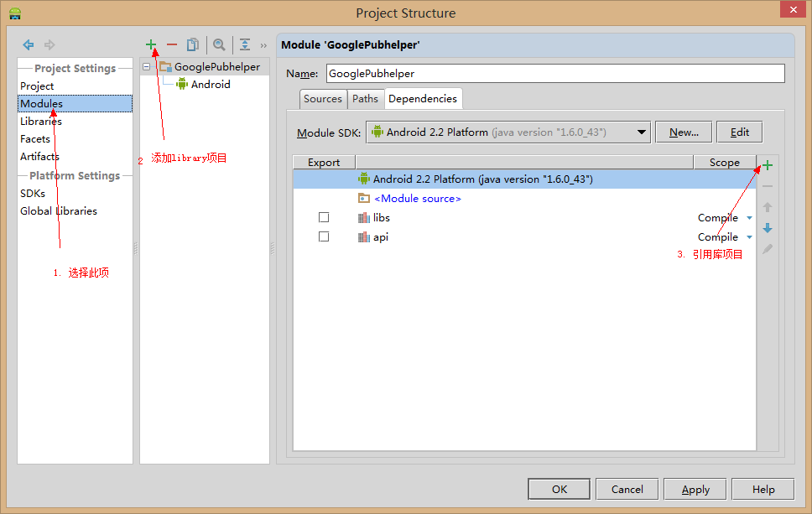Screen dimensions: 812x514
Task: Switch to the Paths tab
Action: coord(365,99)
